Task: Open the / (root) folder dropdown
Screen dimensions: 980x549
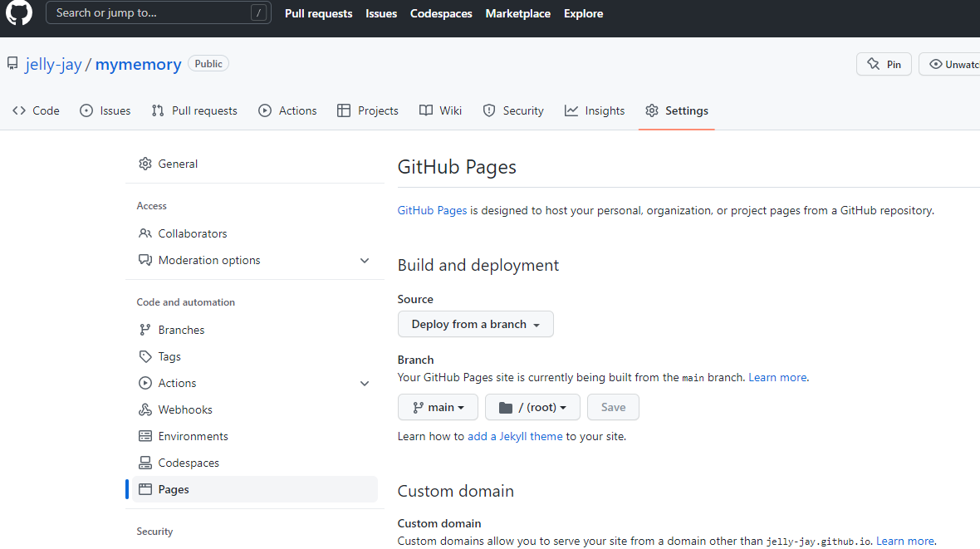Action: click(532, 407)
